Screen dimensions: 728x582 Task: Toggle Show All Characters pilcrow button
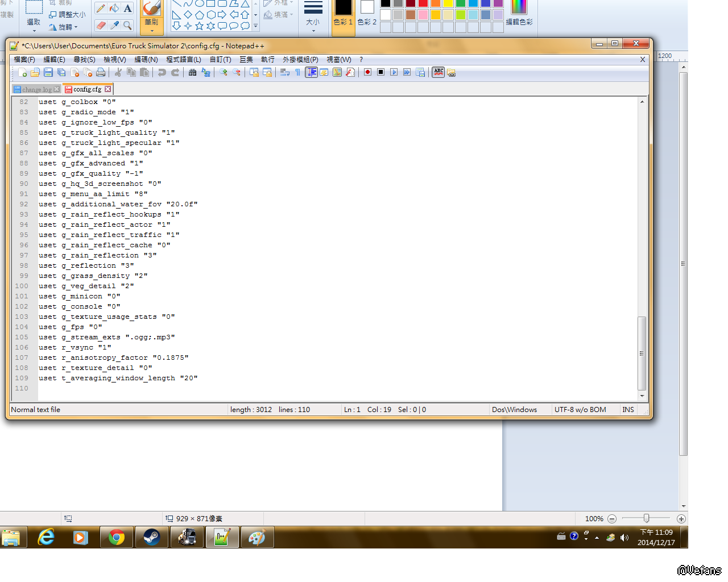(297, 72)
